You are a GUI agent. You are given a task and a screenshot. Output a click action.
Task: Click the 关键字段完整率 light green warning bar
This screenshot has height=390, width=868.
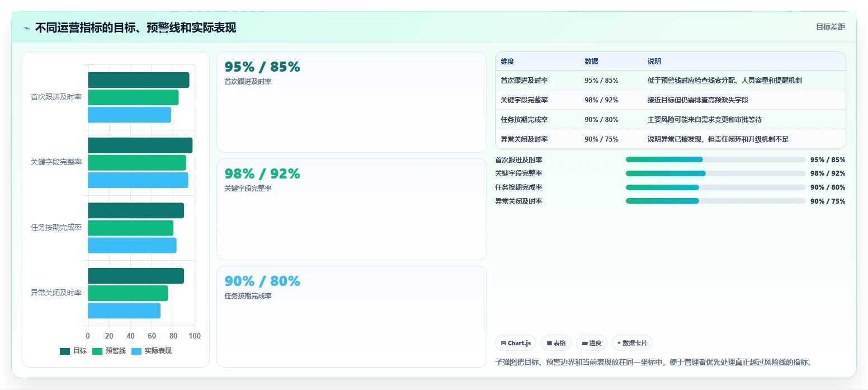[x=137, y=163]
